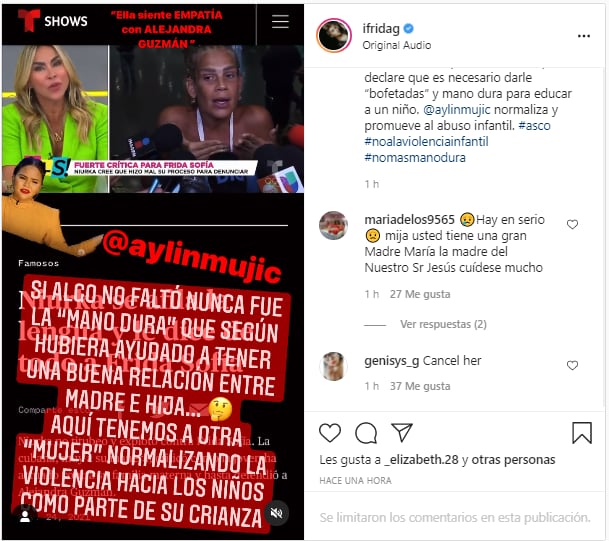Screen dimensions: 609x541
Task: Open the three-dot options menu
Action: [x=584, y=36]
